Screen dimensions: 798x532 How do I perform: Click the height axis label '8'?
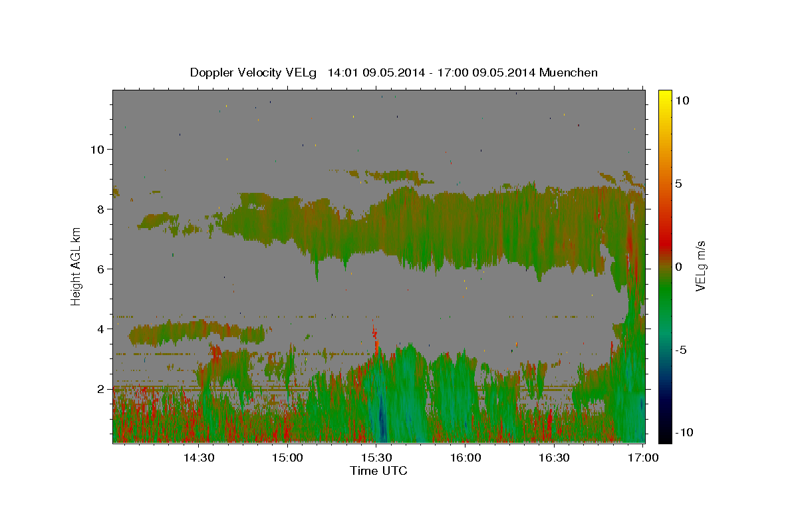point(100,209)
